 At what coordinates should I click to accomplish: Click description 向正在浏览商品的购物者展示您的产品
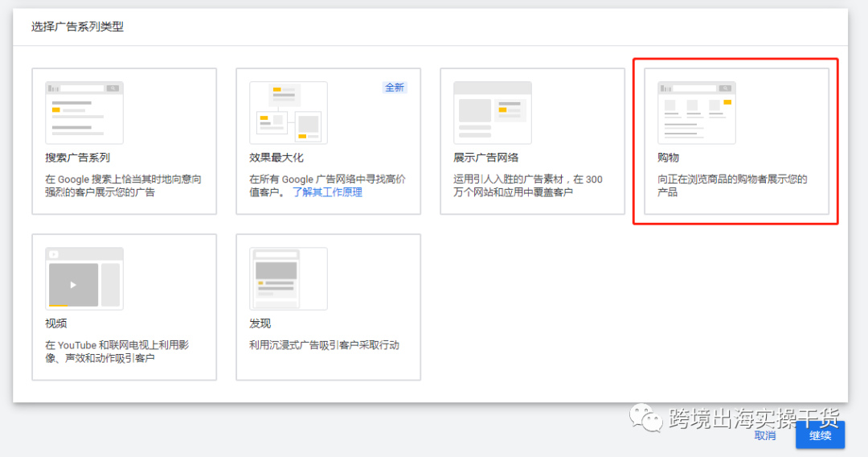[x=732, y=186]
